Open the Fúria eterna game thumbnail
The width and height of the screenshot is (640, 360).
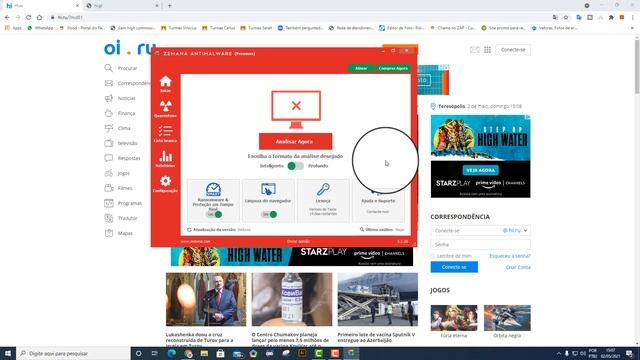click(x=453, y=318)
